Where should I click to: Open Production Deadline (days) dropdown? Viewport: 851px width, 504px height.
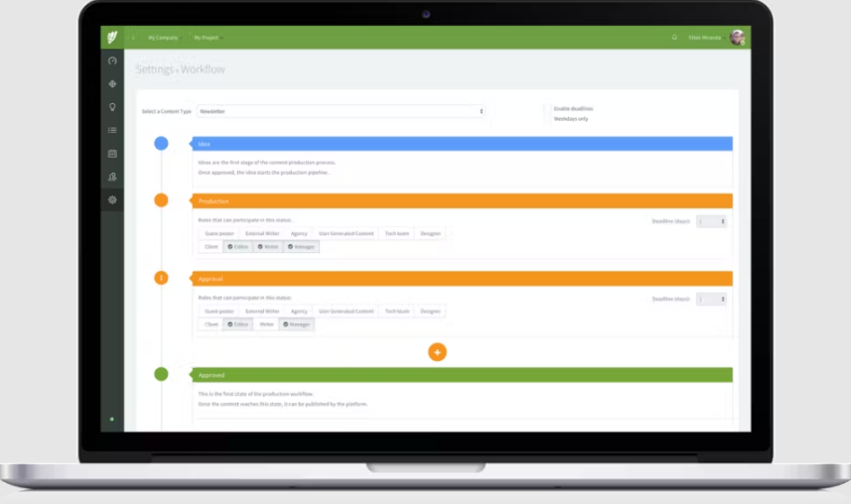coord(712,221)
